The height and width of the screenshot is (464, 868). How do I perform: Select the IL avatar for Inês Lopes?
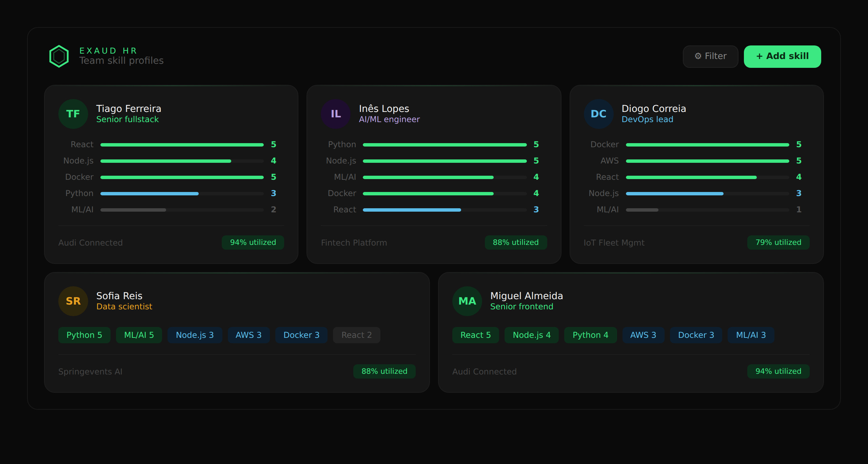[336, 114]
